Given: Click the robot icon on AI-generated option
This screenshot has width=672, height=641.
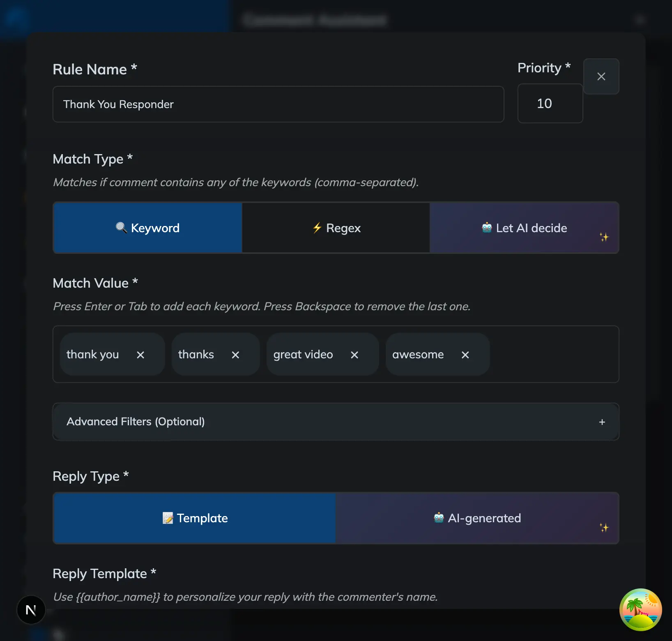Looking at the screenshot, I should 439,518.
